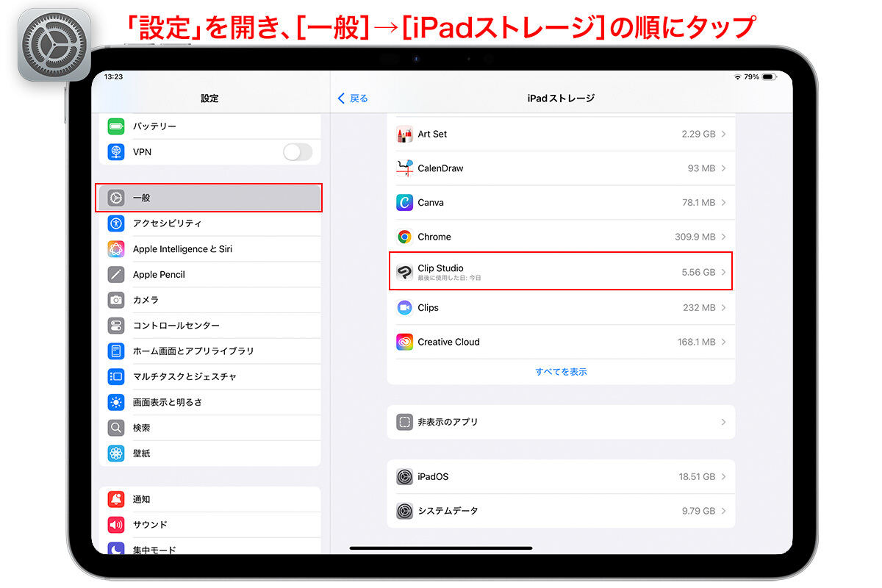This screenshot has width=882, height=588.
Task: Tap すべてを表示 (Show All) link
Action: [x=561, y=372]
